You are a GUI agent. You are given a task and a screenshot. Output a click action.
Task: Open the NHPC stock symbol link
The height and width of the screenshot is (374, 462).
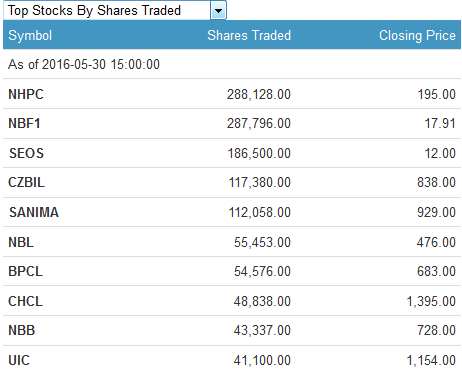pos(26,94)
